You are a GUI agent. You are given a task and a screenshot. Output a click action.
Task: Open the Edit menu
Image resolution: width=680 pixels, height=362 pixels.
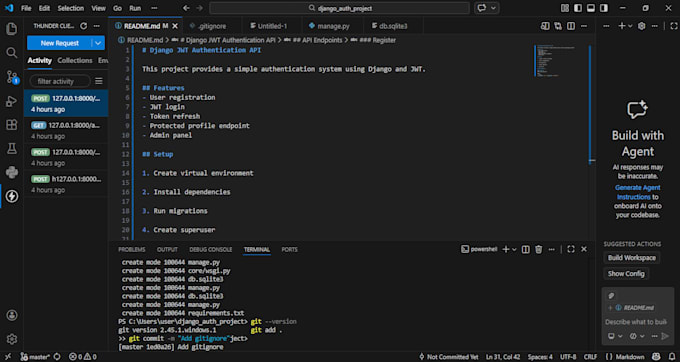point(44,8)
